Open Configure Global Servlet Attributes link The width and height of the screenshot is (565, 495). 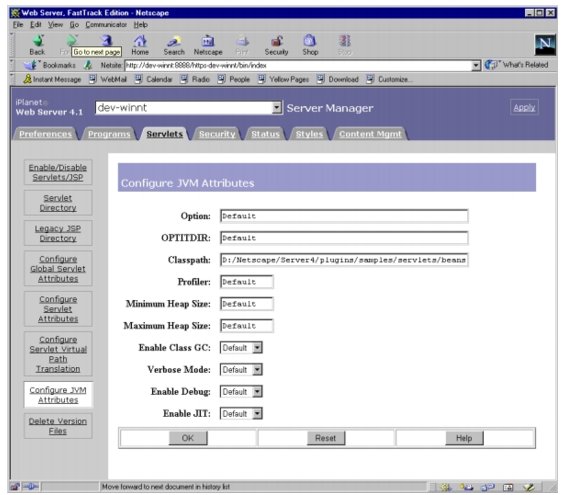point(58,269)
